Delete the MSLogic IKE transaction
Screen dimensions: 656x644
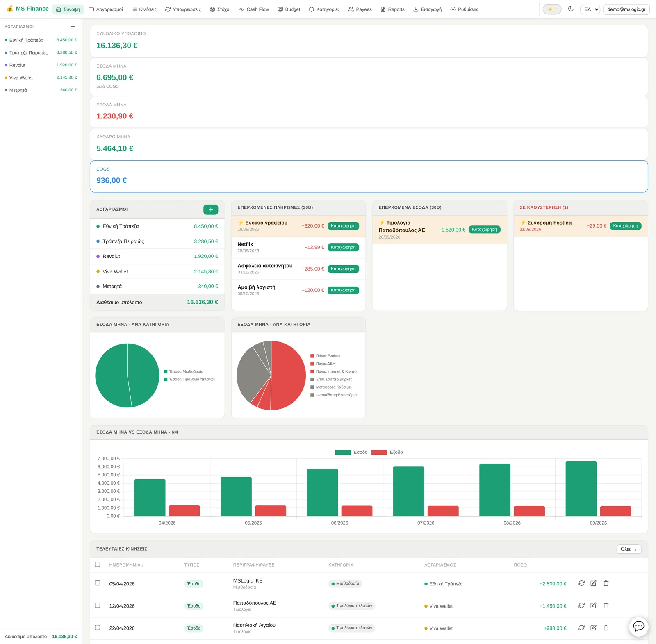[x=606, y=583]
